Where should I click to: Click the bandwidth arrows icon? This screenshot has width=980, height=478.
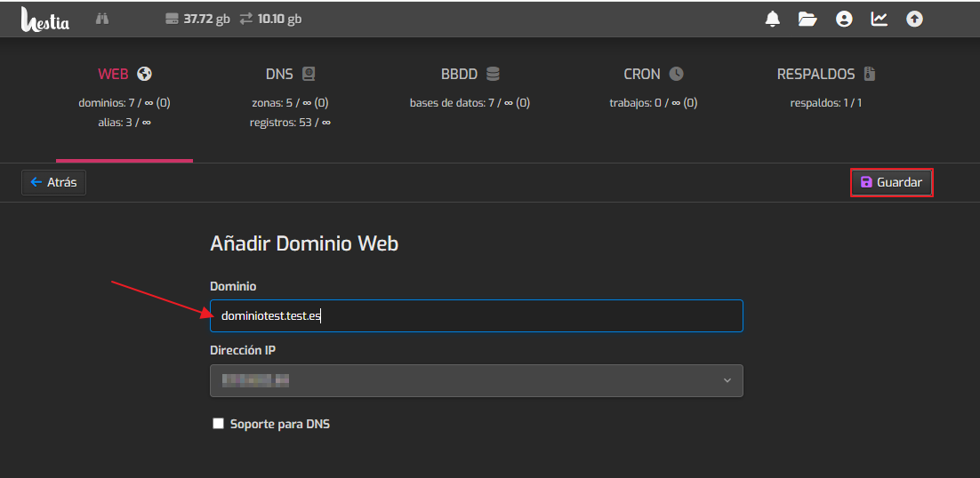(x=246, y=20)
